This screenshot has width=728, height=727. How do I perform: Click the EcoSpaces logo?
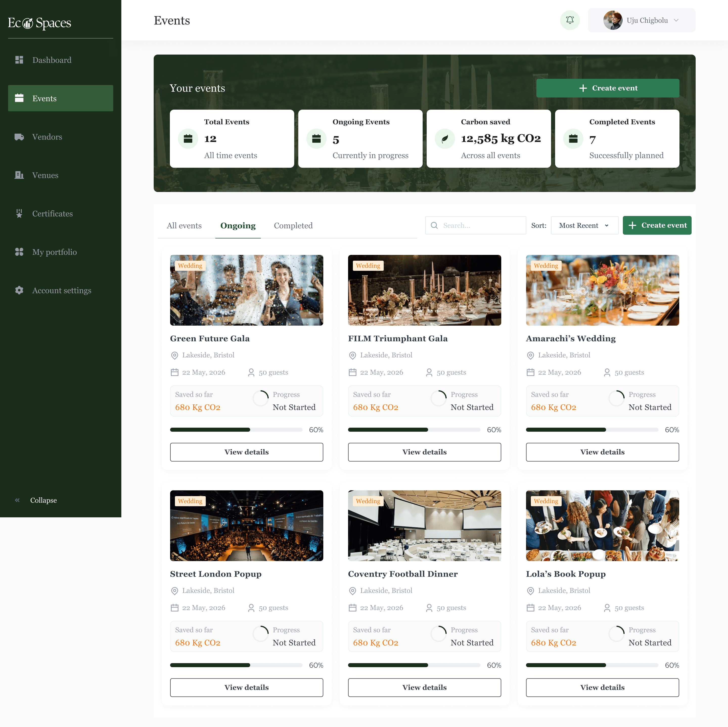(40, 23)
